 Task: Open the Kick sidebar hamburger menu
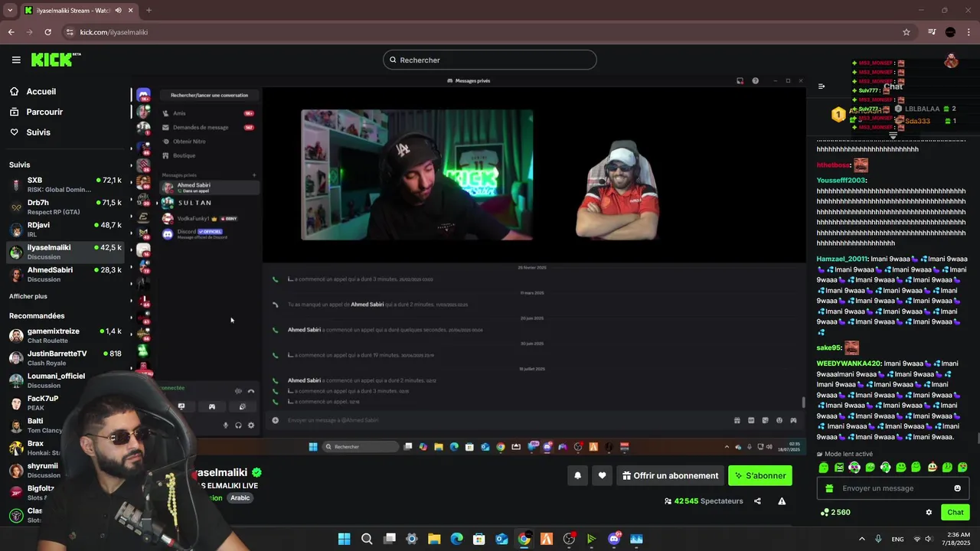coord(16,60)
